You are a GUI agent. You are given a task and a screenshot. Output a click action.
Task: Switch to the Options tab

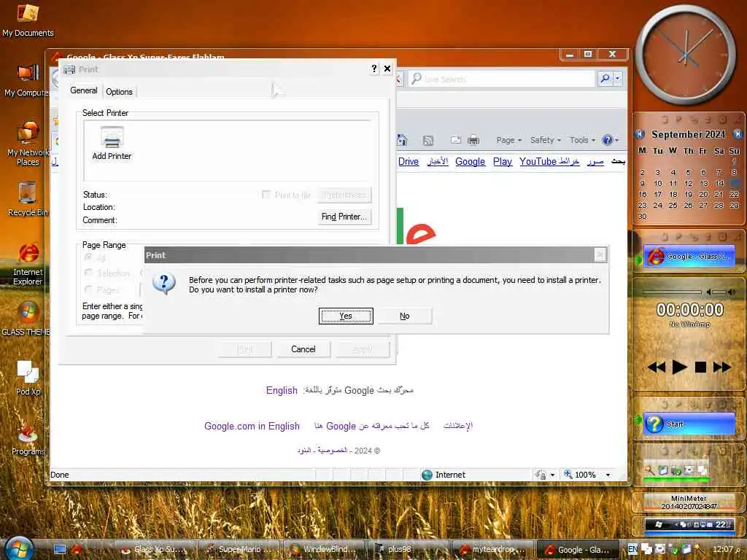coord(119,91)
